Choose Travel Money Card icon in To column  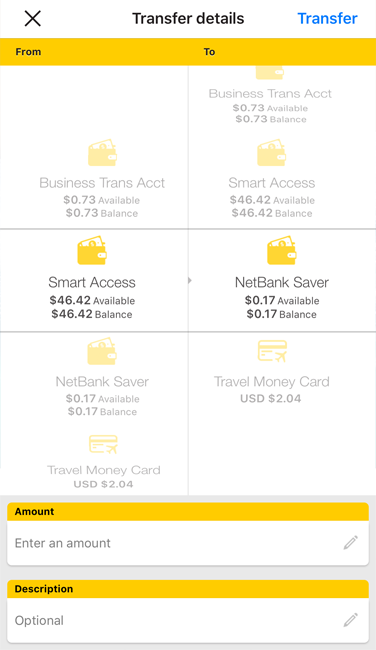(272, 351)
